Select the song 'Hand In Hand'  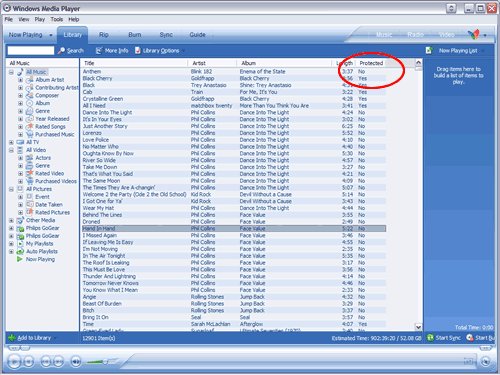pos(234,228)
